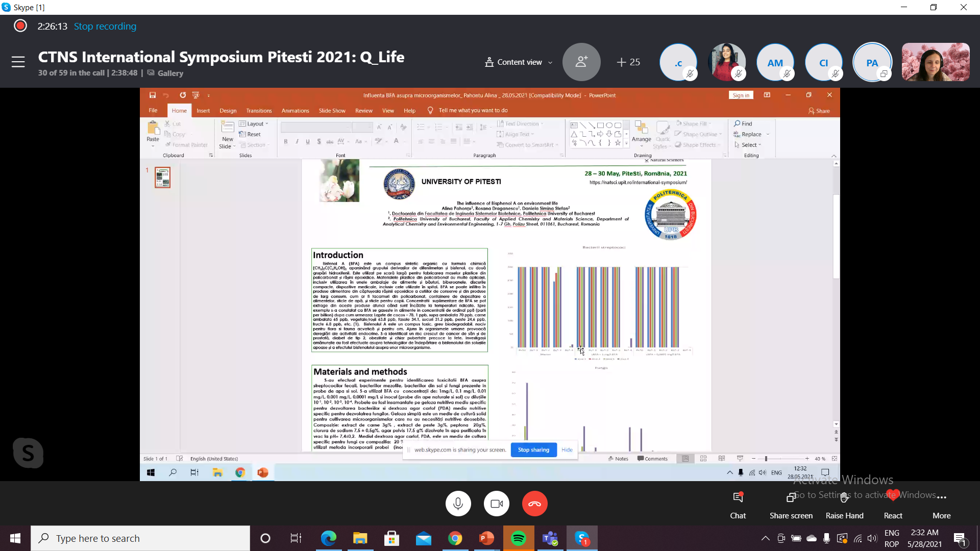The image size is (980, 551).
Task: Click add participants icon
Action: (581, 62)
